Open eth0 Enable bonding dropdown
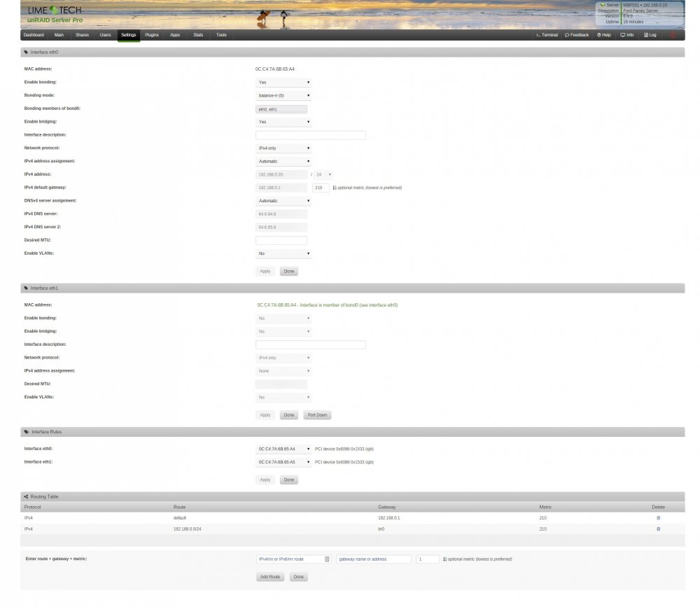700x607 pixels. tap(283, 82)
